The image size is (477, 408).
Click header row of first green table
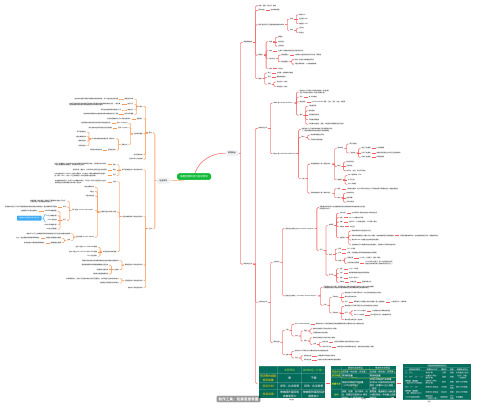pyautogui.click(x=292, y=370)
